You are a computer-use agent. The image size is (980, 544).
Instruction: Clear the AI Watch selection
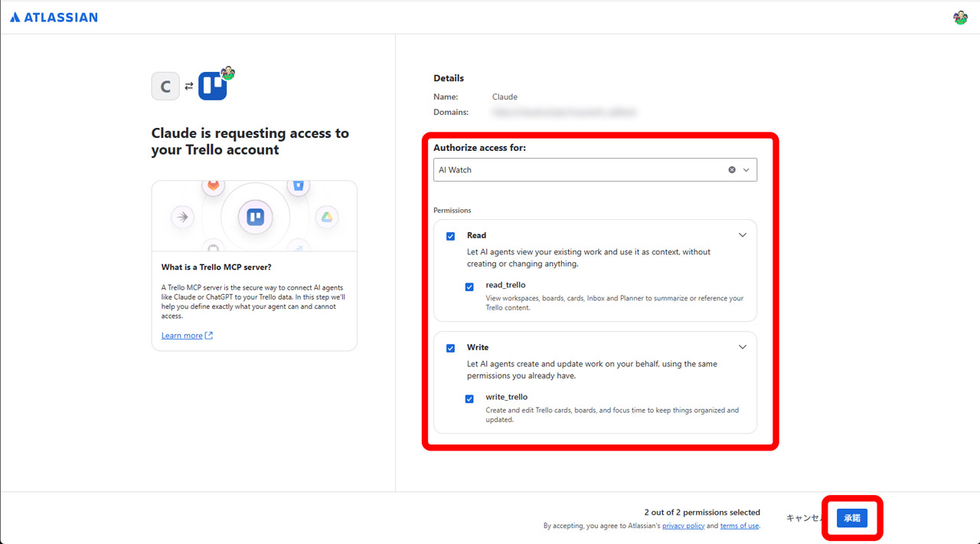(732, 170)
